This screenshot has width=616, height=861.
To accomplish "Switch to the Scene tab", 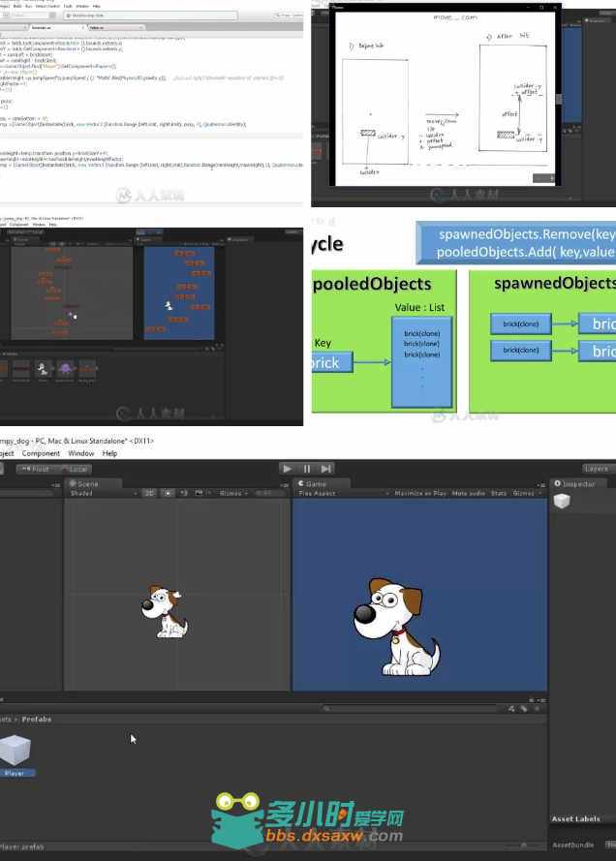I will pos(91,483).
